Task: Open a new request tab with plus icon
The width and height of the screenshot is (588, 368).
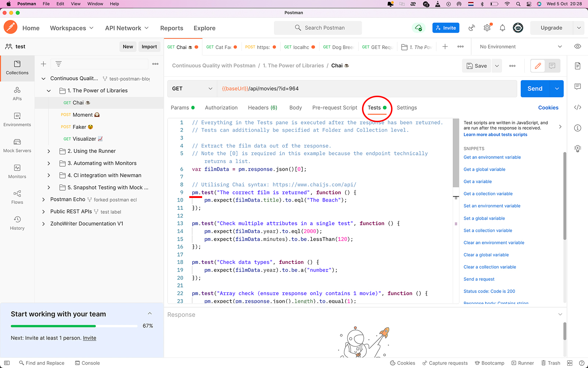Action: pyautogui.click(x=445, y=47)
